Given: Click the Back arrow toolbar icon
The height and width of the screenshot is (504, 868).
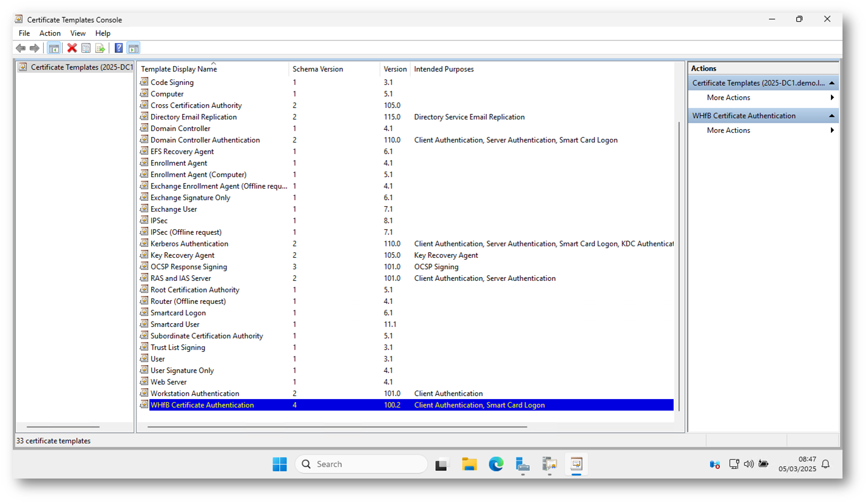Looking at the screenshot, I should pos(21,48).
